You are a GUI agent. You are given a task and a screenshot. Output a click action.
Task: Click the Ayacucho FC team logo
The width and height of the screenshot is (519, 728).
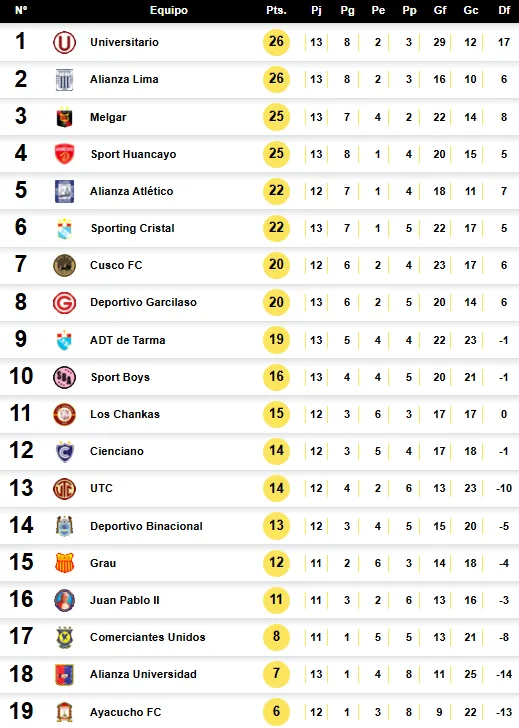coord(64,712)
